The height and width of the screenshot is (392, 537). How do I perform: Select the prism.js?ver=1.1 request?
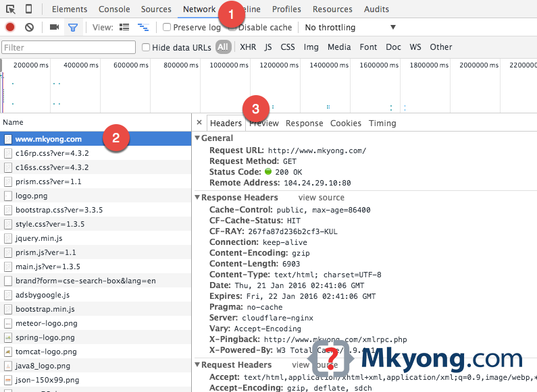pyautogui.click(x=95, y=252)
